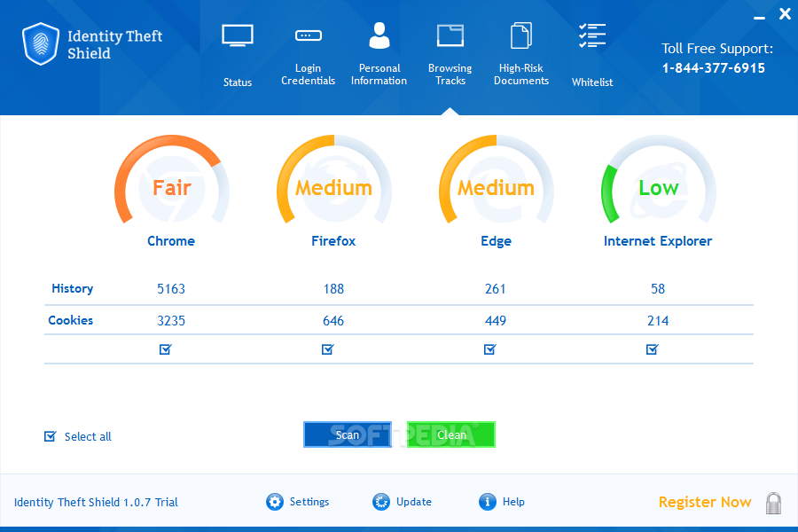
Task: Click the Firefox browser label
Action: [x=333, y=241]
